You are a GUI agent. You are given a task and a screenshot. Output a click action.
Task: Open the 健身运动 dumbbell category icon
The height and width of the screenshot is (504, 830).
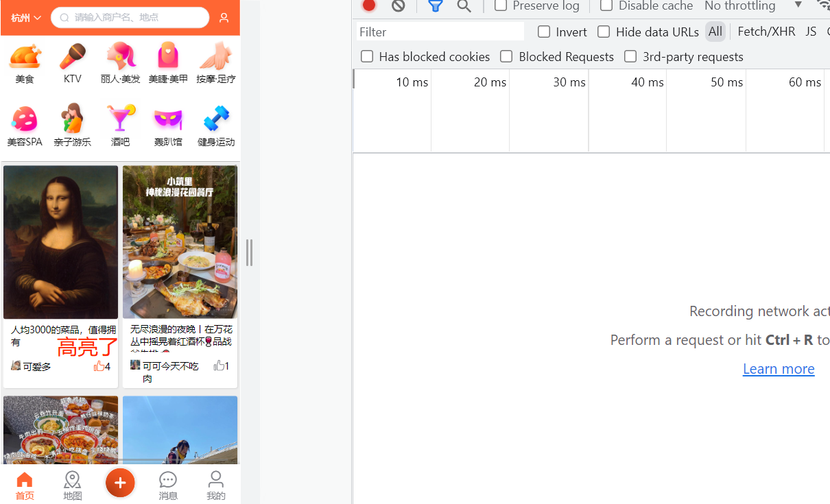click(216, 119)
